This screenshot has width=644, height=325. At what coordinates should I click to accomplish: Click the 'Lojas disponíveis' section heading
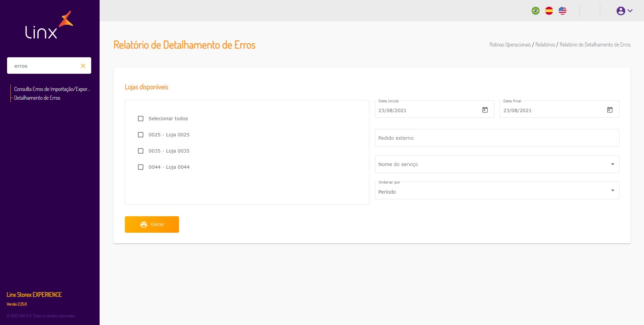pyautogui.click(x=146, y=87)
